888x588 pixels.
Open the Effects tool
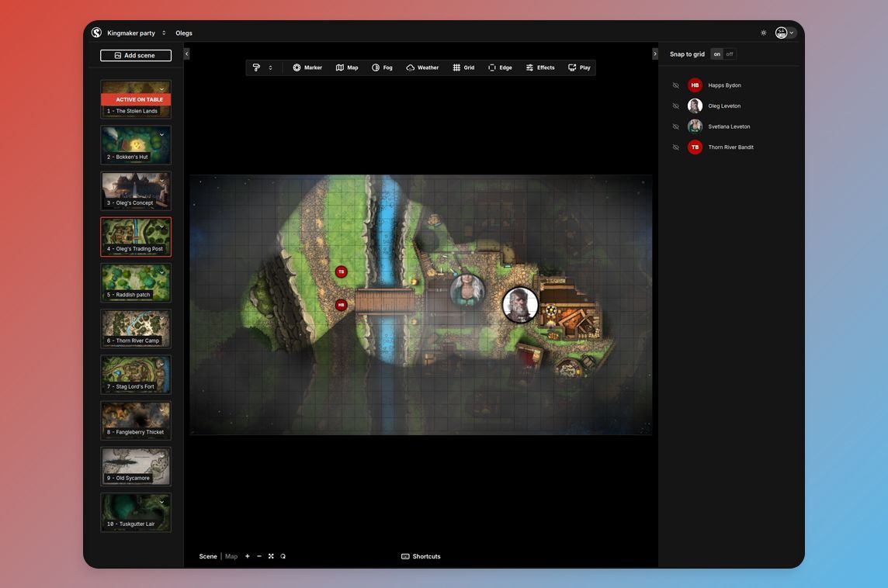pos(540,67)
